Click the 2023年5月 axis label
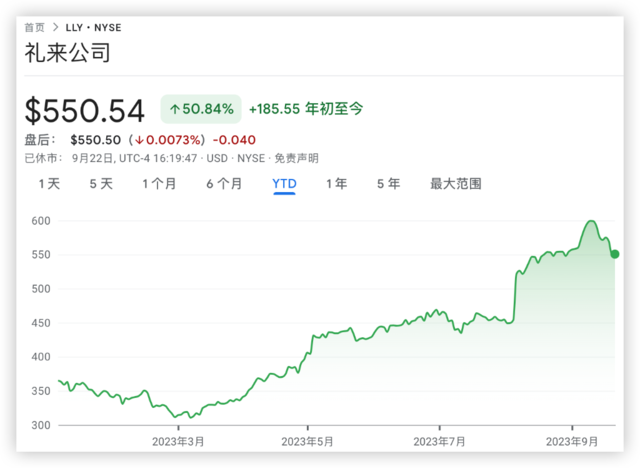The width and height of the screenshot is (640, 468). [x=307, y=441]
